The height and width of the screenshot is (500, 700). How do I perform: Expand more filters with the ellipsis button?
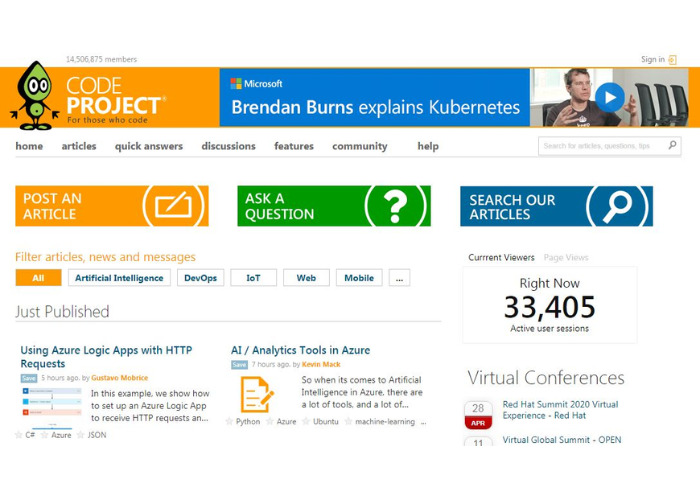[x=399, y=278]
